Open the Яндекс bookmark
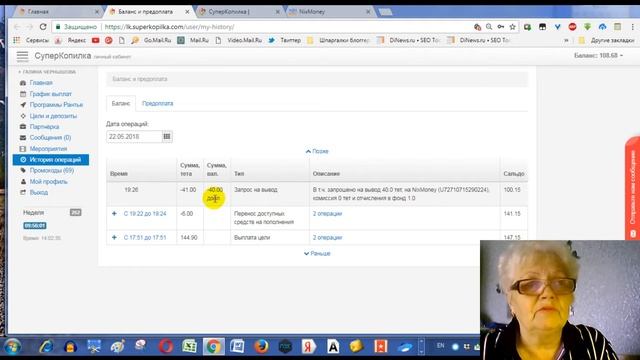 point(71,40)
